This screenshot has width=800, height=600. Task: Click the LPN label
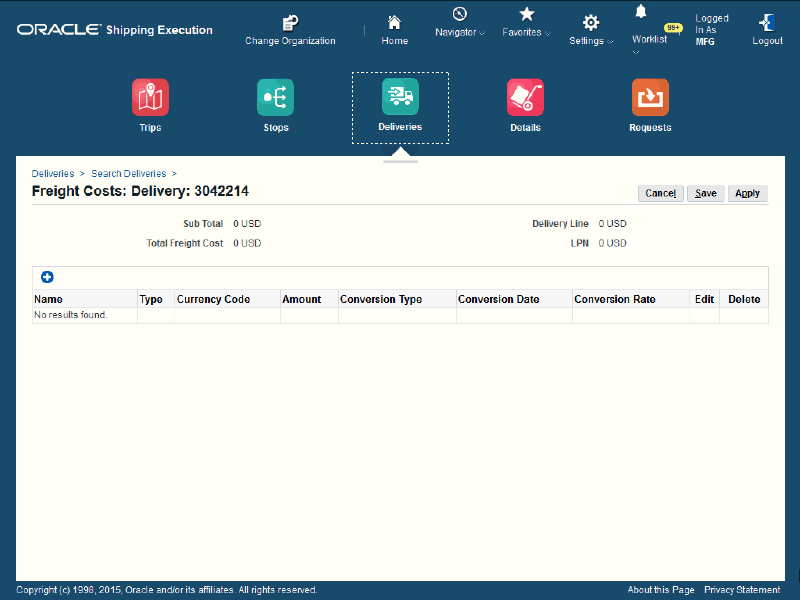point(580,243)
